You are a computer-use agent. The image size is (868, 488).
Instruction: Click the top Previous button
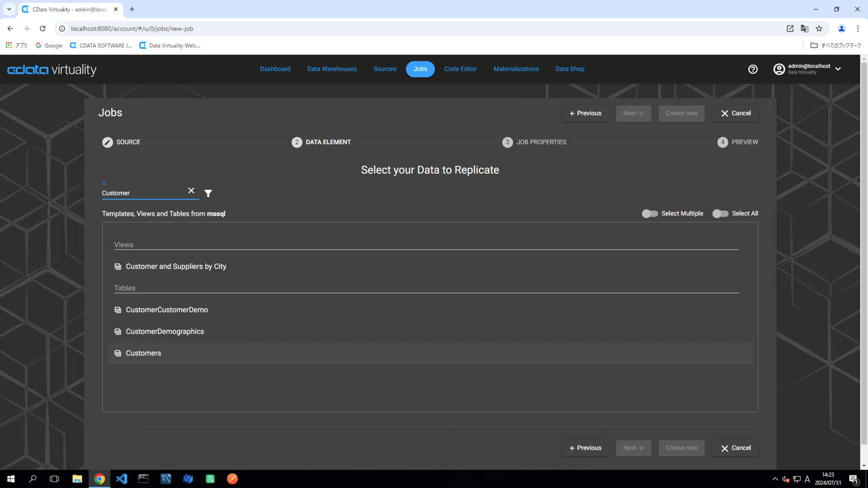[585, 113]
